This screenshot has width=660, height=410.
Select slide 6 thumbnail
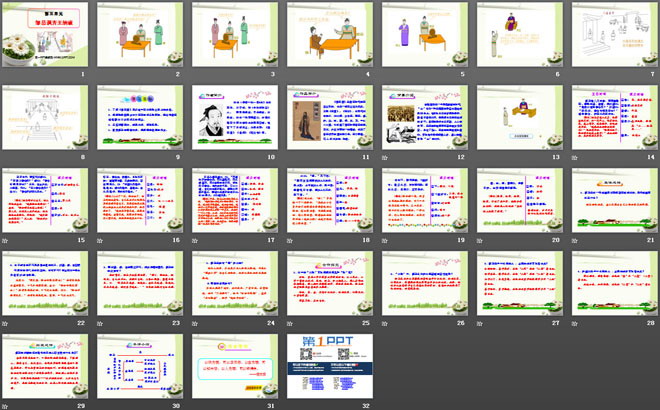click(520, 34)
